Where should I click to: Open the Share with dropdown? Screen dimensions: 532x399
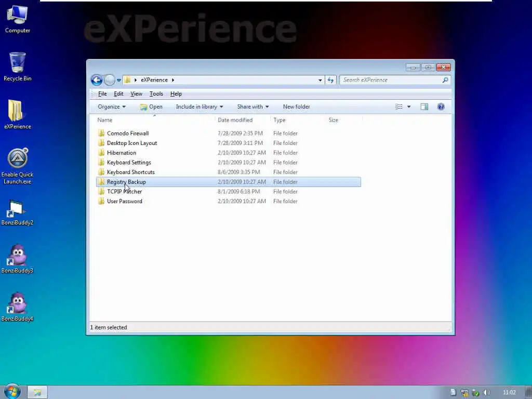253,107
